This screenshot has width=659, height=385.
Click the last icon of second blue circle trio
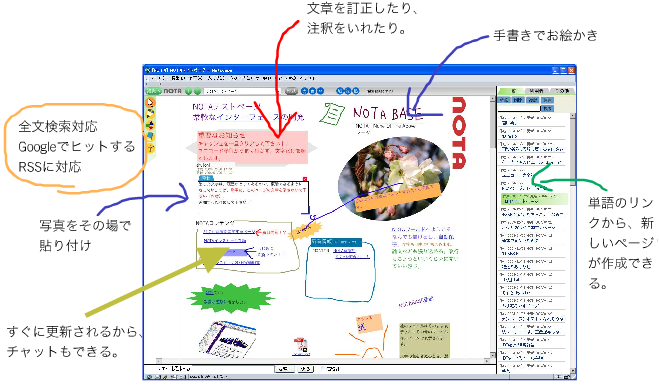click(x=356, y=91)
